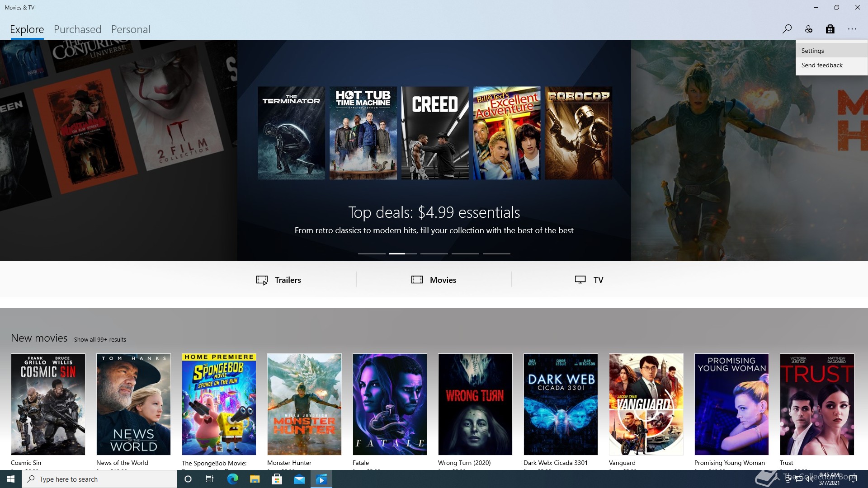Click the Movies film strip icon
The height and width of the screenshot is (488, 868).
(417, 280)
